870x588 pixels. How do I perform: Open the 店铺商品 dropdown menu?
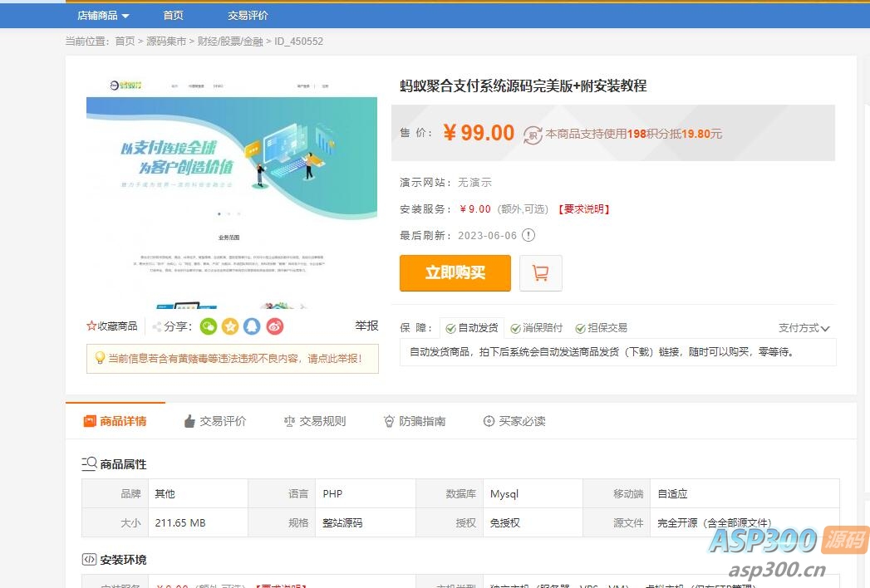(101, 15)
